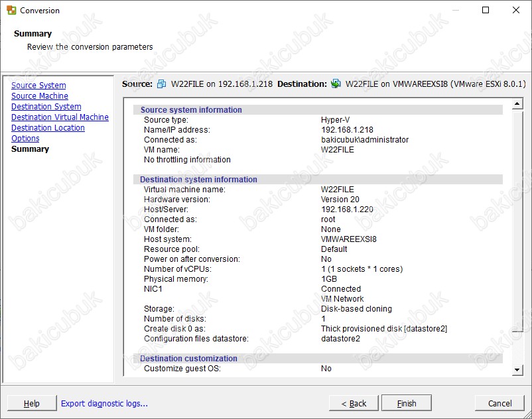Click the Number of disks label
532x419 pixels.
[174, 319]
